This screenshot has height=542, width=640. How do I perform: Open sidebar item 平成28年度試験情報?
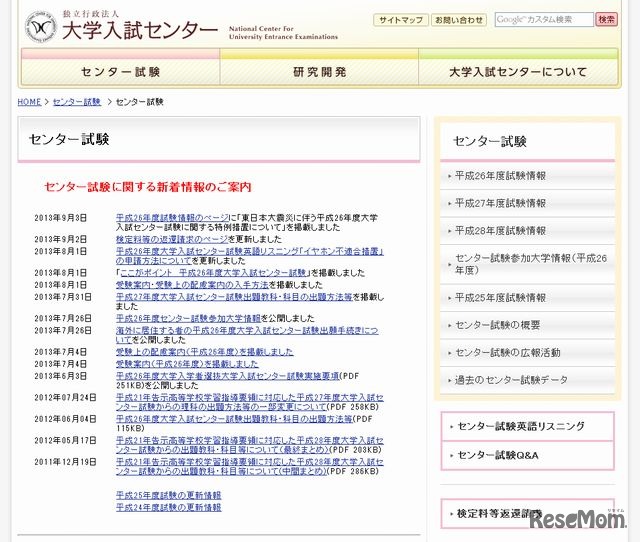coord(527,231)
